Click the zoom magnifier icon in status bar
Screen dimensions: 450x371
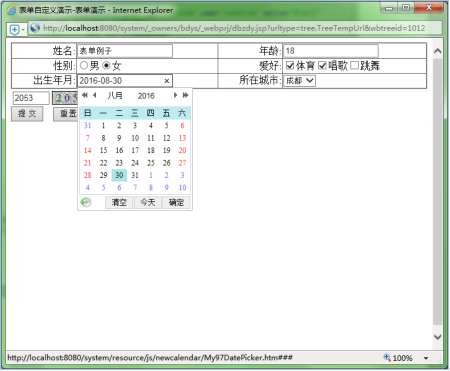[387, 358]
